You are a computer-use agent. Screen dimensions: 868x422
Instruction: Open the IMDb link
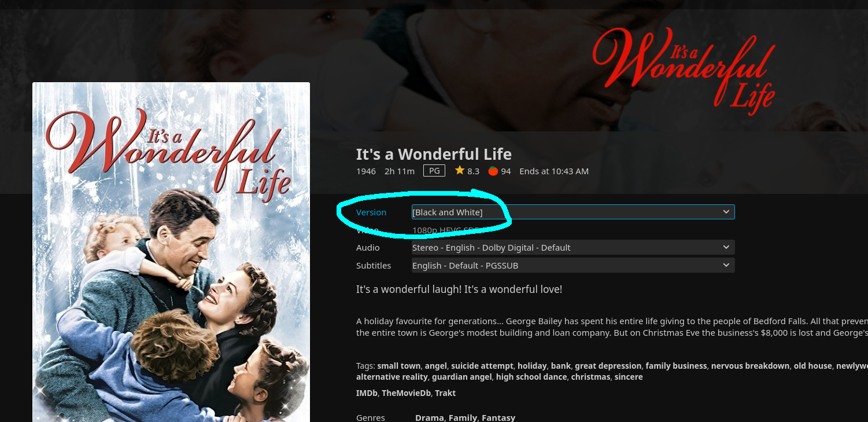367,393
